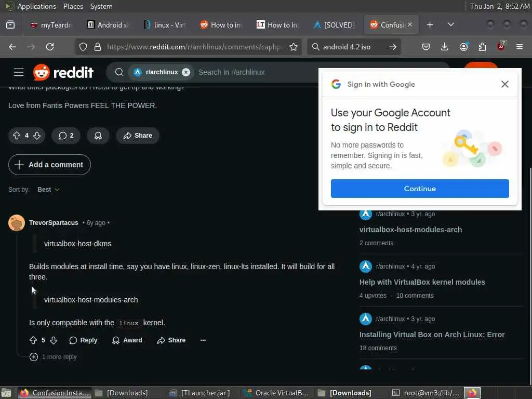
Task: Downvote the post with 4 votes
Action: point(37,136)
